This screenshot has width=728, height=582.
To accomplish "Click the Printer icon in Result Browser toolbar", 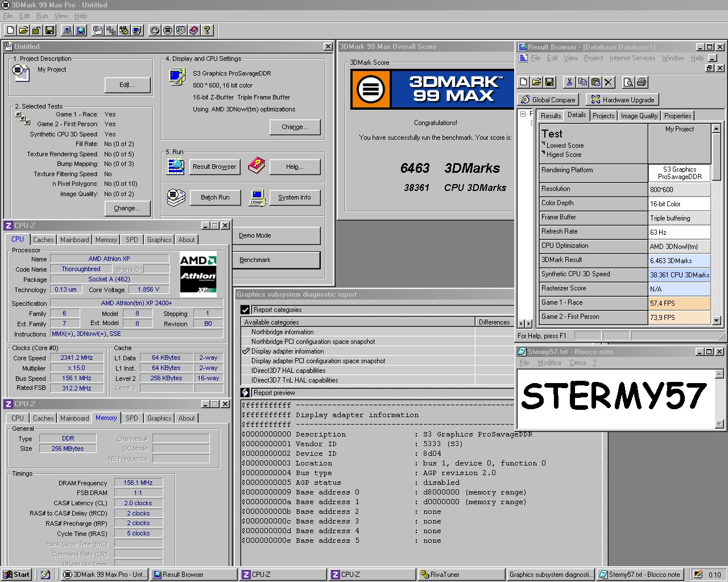I will pos(642,82).
